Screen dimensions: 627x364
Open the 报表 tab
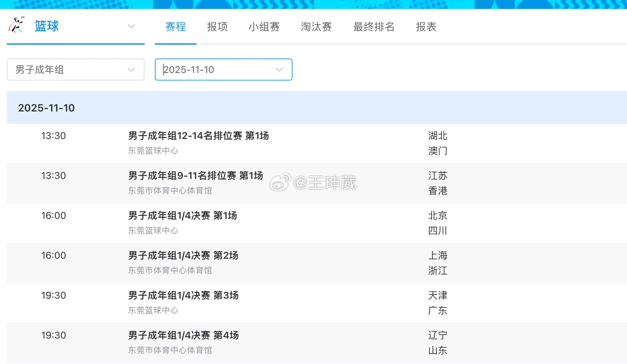[426, 27]
